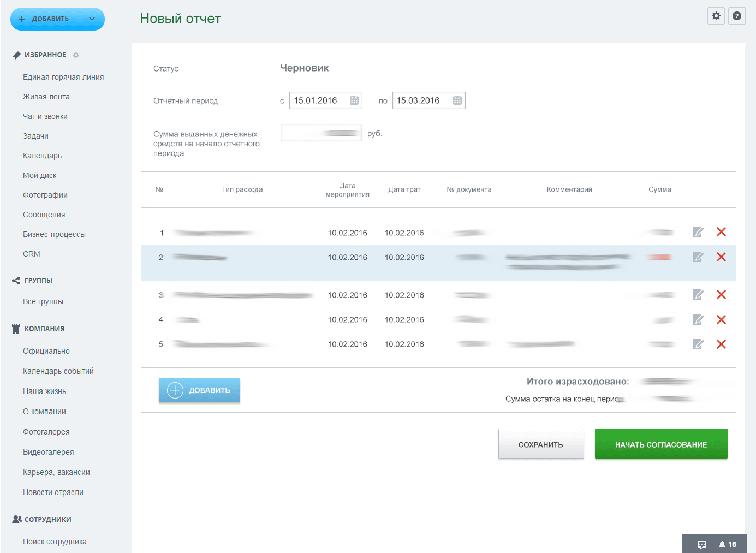Edit expense row 5
This screenshot has width=756, height=553.
coord(698,344)
